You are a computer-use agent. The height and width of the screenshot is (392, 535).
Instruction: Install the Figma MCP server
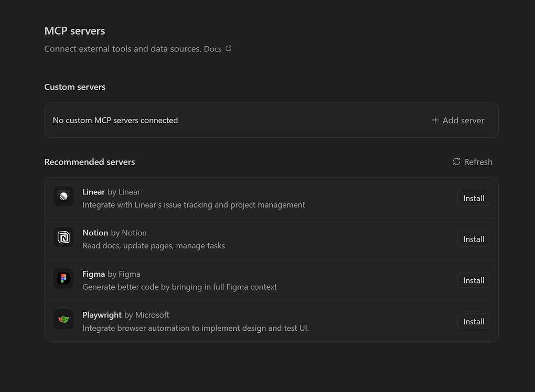click(474, 280)
